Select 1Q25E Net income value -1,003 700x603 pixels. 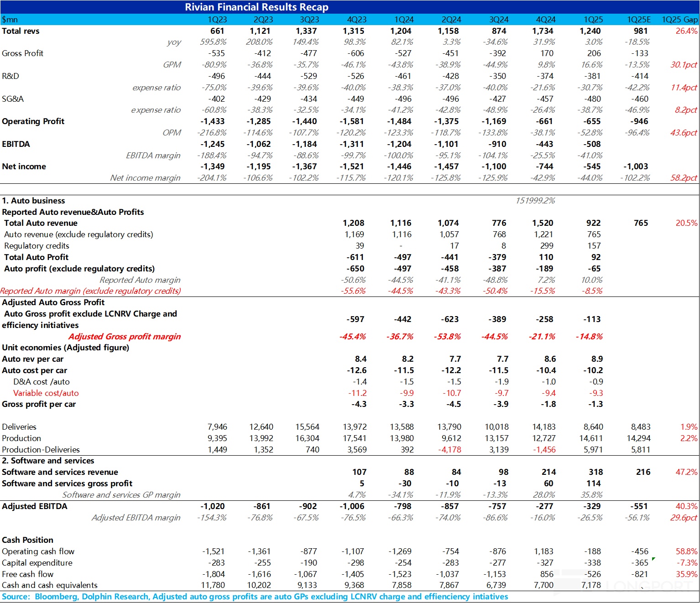click(636, 166)
